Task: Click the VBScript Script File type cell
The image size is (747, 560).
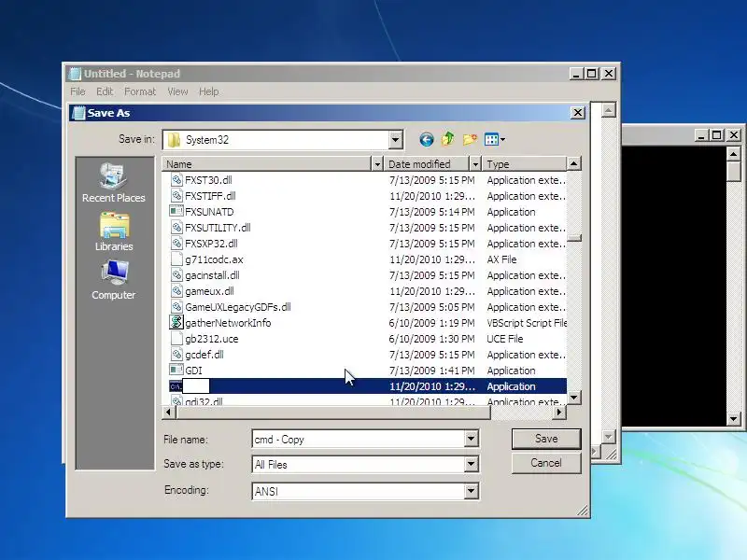Action: click(527, 323)
